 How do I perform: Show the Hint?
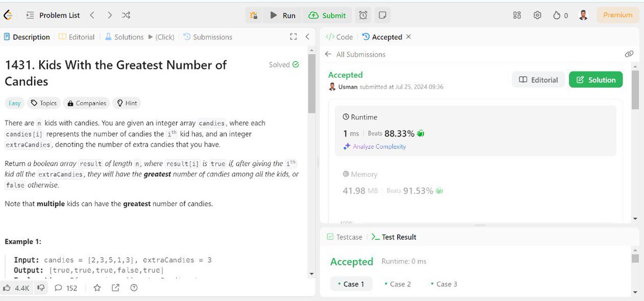(127, 103)
